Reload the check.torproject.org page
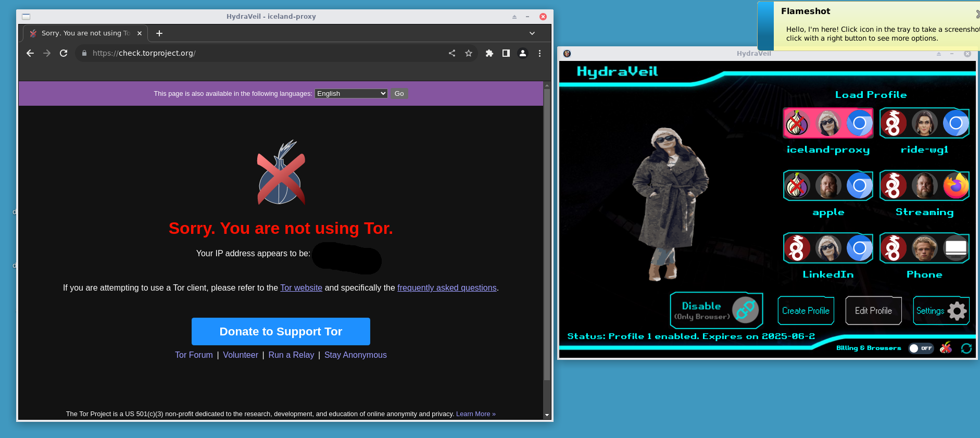980x438 pixels. 64,53
